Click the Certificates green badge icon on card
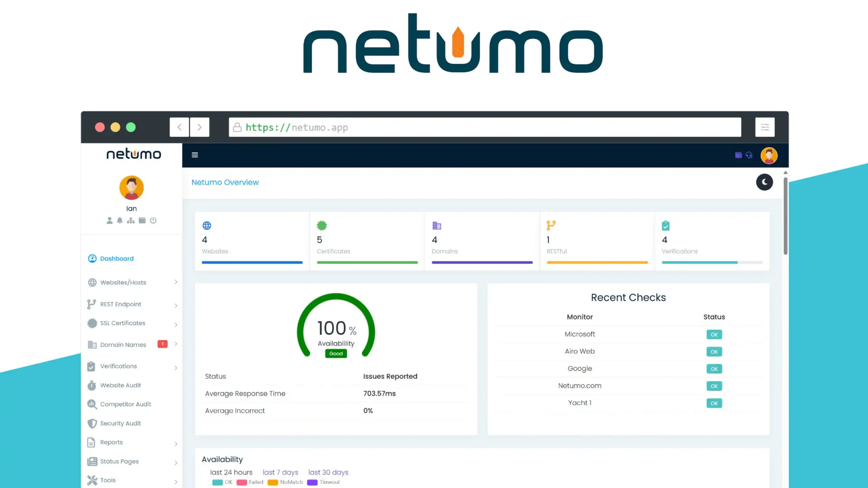 321,225
